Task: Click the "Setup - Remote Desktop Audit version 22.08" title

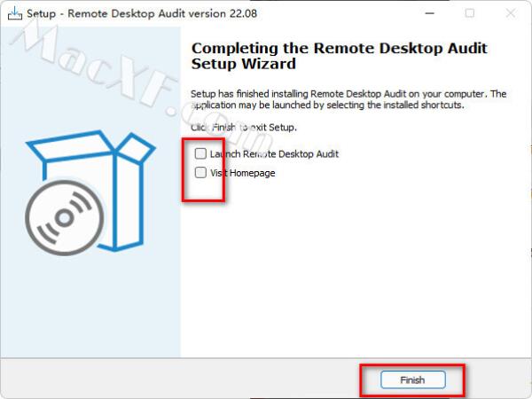Action: pos(142,13)
